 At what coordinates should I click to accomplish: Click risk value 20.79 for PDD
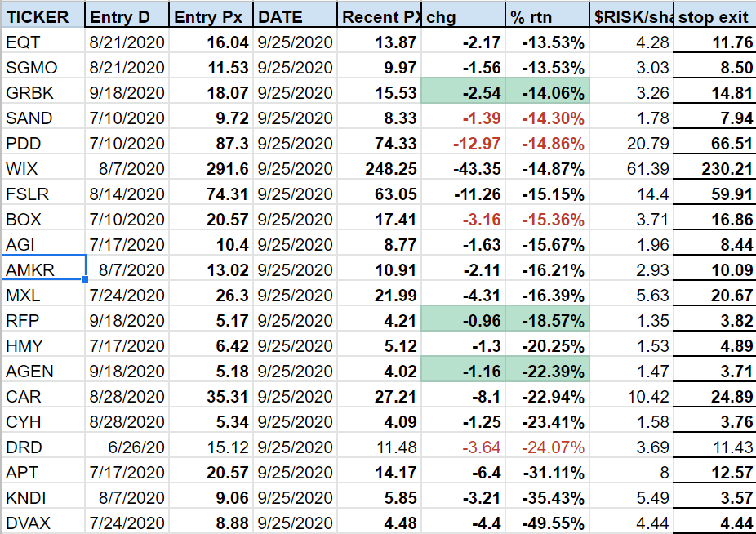click(631, 143)
